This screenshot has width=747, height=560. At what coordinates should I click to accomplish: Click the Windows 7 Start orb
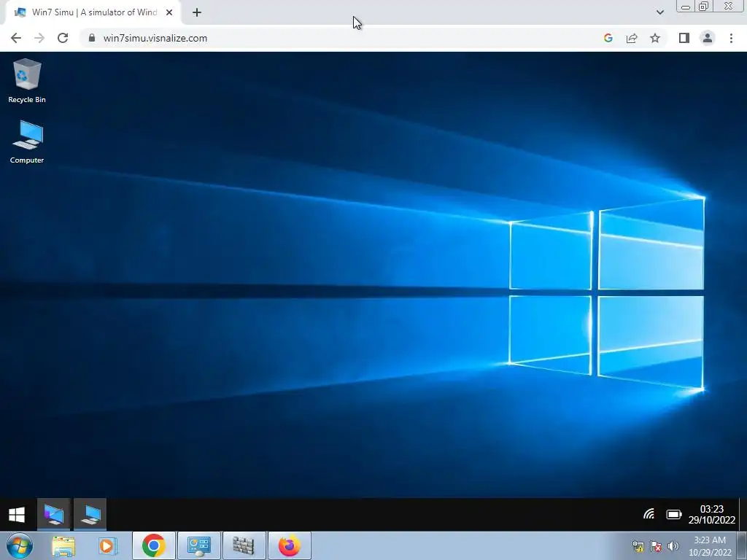[20, 545]
